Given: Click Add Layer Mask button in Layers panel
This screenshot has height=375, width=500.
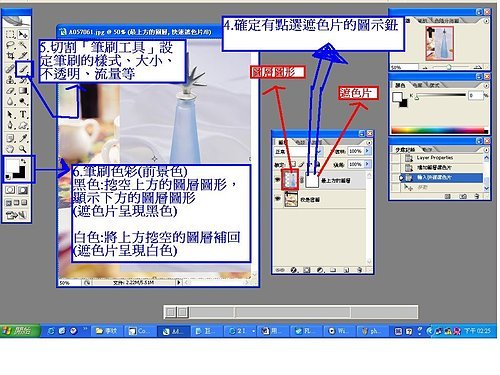Looking at the screenshot, I should tap(307, 270).
